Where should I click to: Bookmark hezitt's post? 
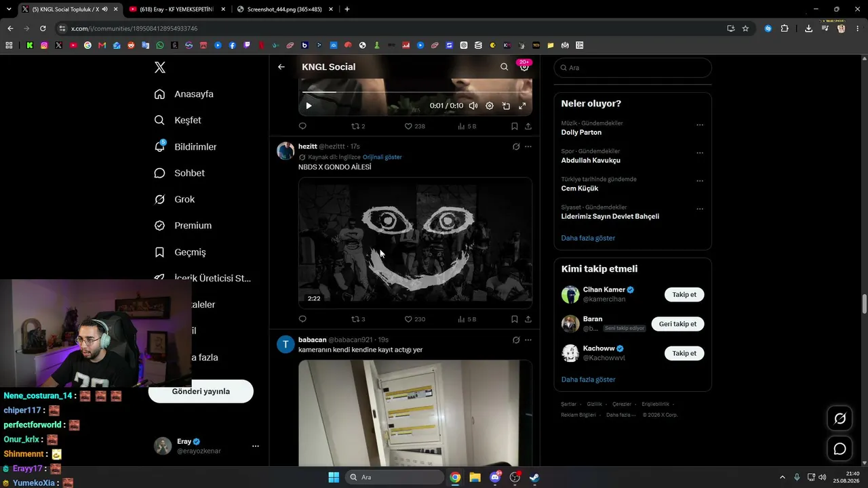(515, 319)
